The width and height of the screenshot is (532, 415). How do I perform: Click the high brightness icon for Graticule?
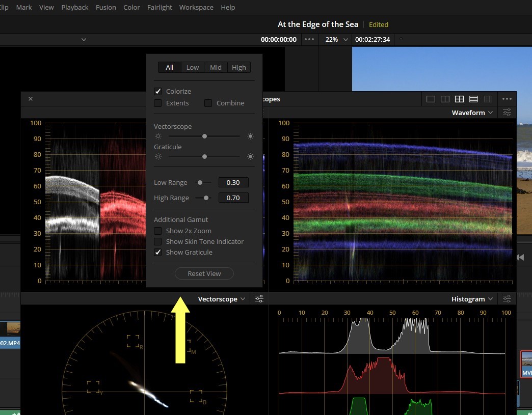click(x=250, y=157)
